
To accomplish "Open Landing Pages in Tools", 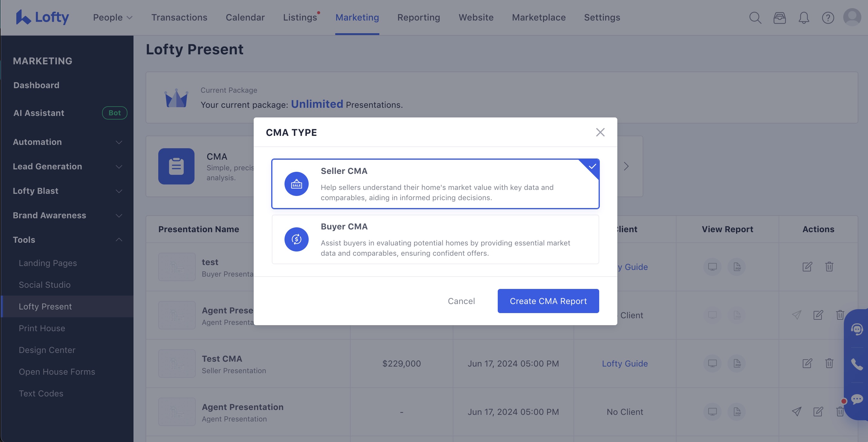I will point(47,263).
